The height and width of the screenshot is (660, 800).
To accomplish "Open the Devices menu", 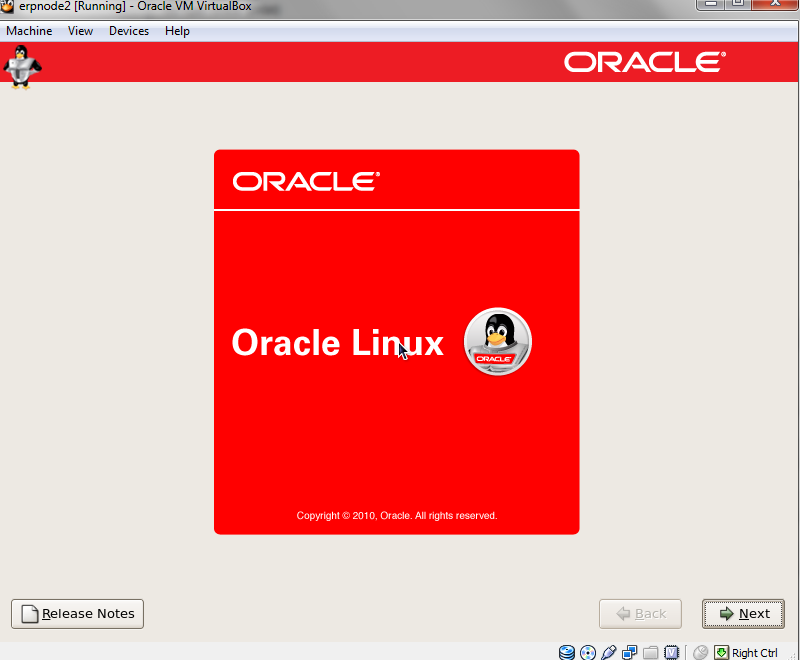I will click(x=129, y=31).
